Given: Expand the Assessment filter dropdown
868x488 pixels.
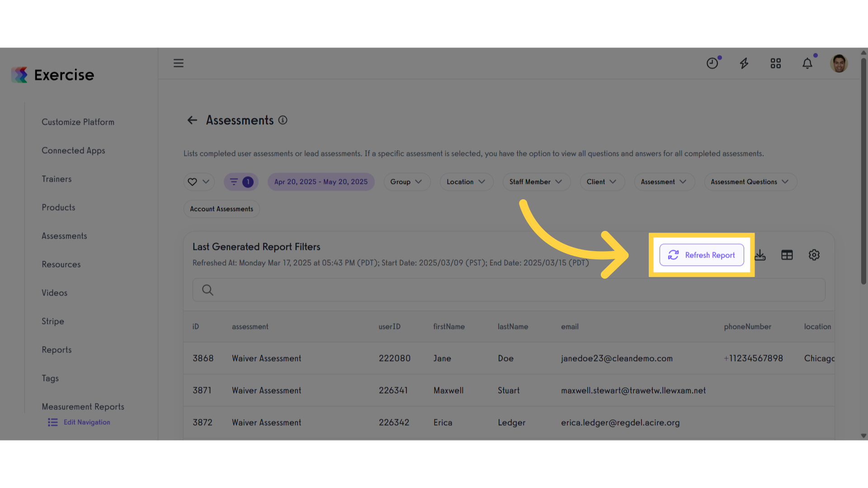Looking at the screenshot, I should (664, 182).
